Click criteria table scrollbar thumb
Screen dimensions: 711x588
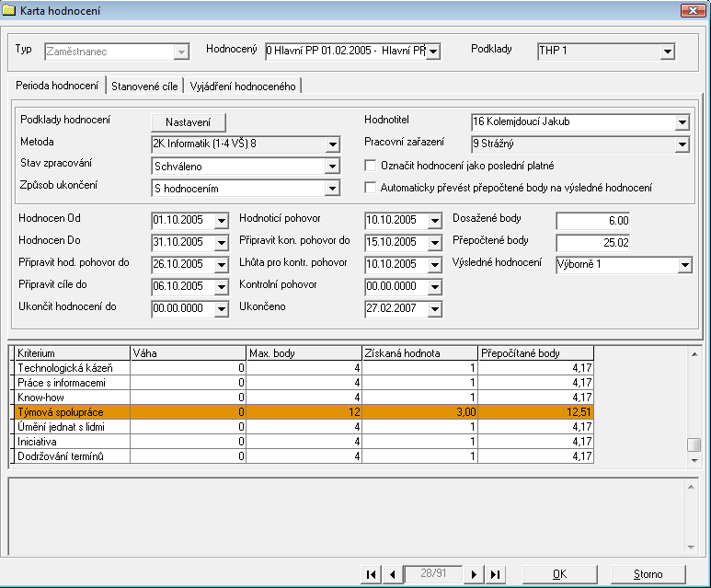(694, 444)
